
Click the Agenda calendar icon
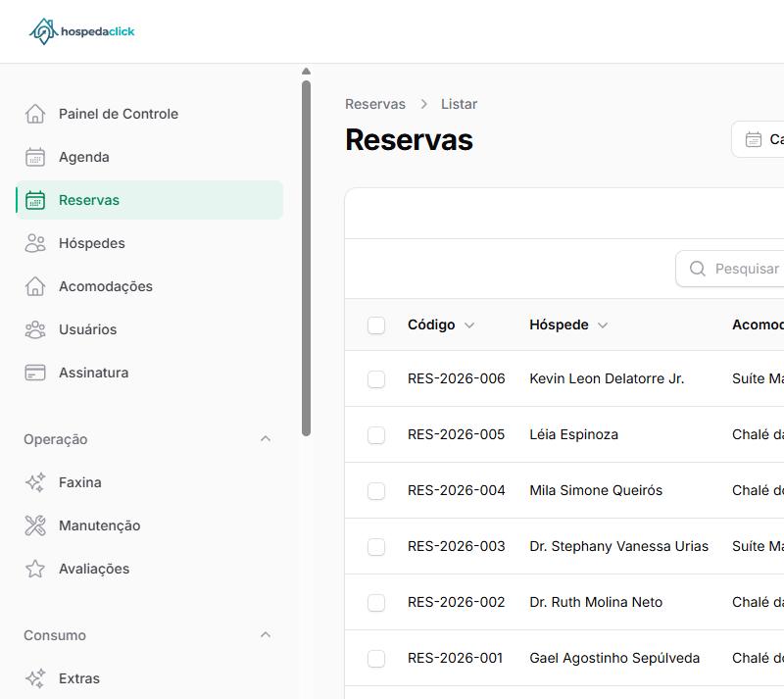[35, 157]
